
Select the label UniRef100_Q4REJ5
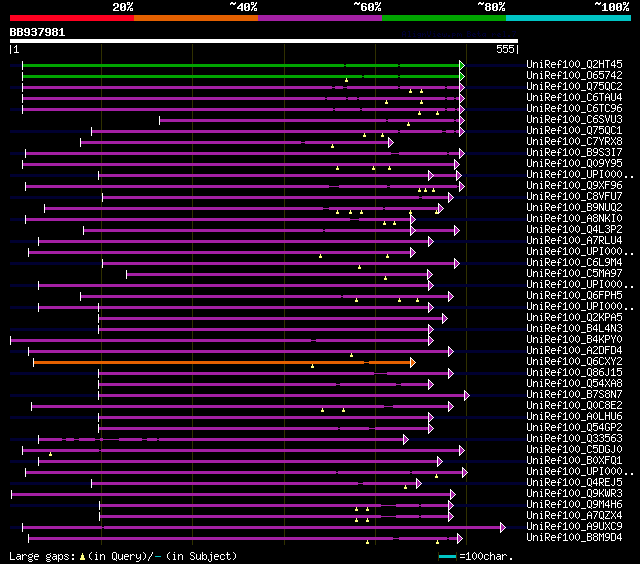pyautogui.click(x=574, y=483)
